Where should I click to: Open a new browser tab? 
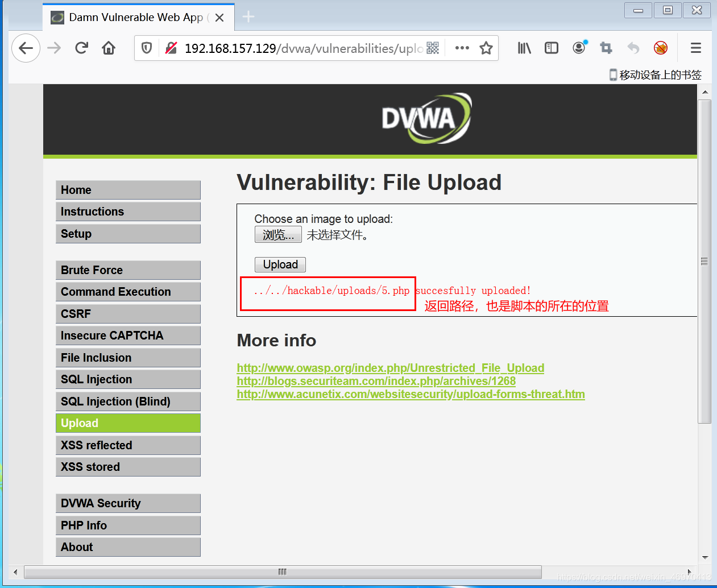(x=248, y=17)
